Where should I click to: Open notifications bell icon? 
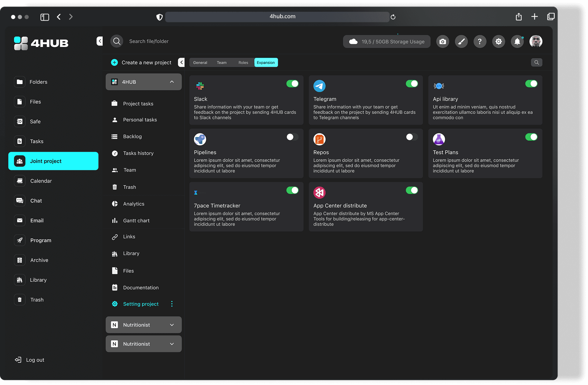click(517, 42)
